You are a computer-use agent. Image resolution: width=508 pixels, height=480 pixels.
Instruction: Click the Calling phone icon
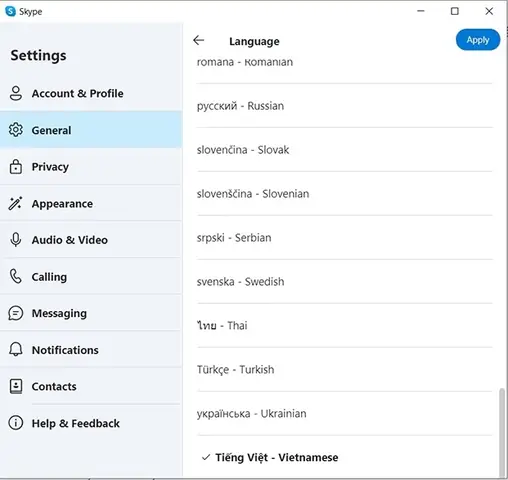pyautogui.click(x=16, y=276)
